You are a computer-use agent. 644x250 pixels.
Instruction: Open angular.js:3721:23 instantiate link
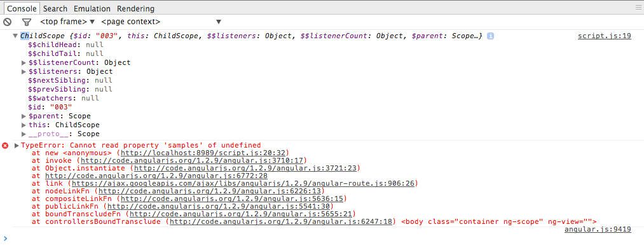point(245,168)
